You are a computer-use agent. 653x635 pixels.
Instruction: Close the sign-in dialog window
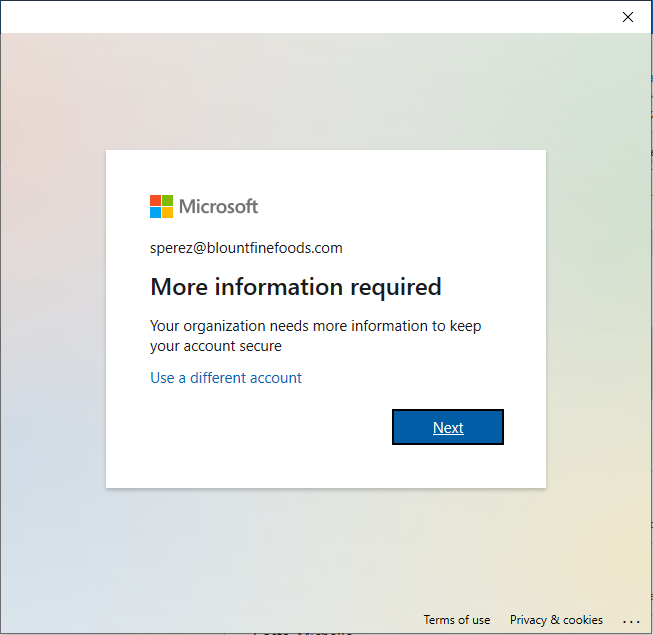pos(628,17)
